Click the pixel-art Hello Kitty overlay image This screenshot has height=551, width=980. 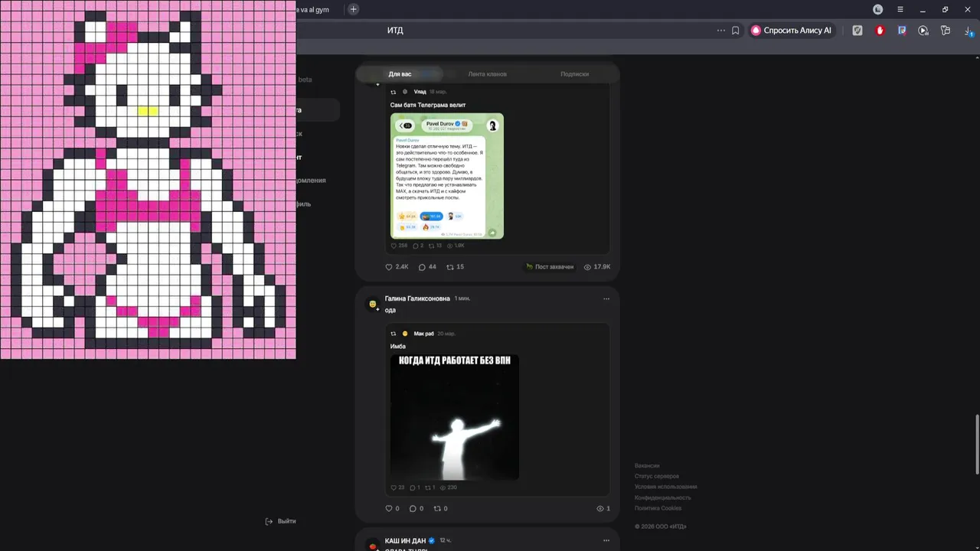148,179
